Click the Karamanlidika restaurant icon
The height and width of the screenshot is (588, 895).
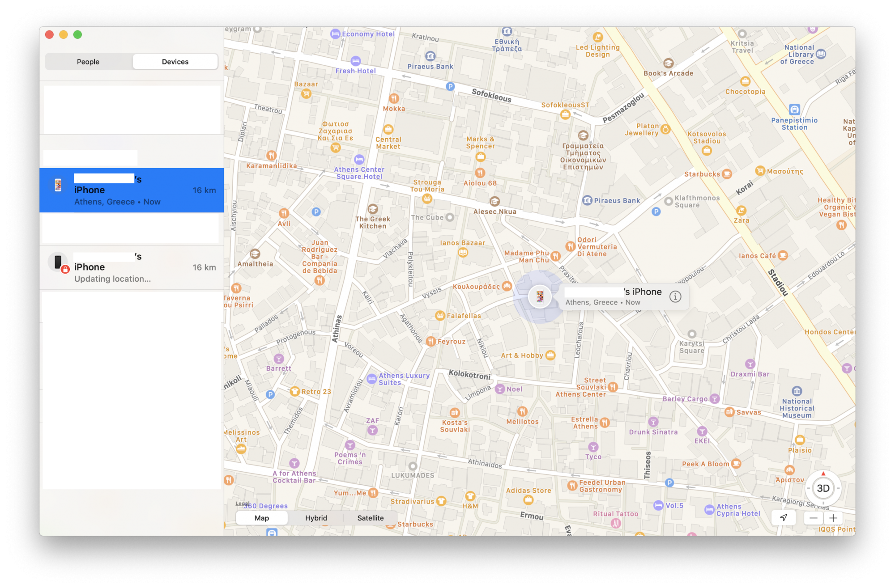click(x=271, y=156)
